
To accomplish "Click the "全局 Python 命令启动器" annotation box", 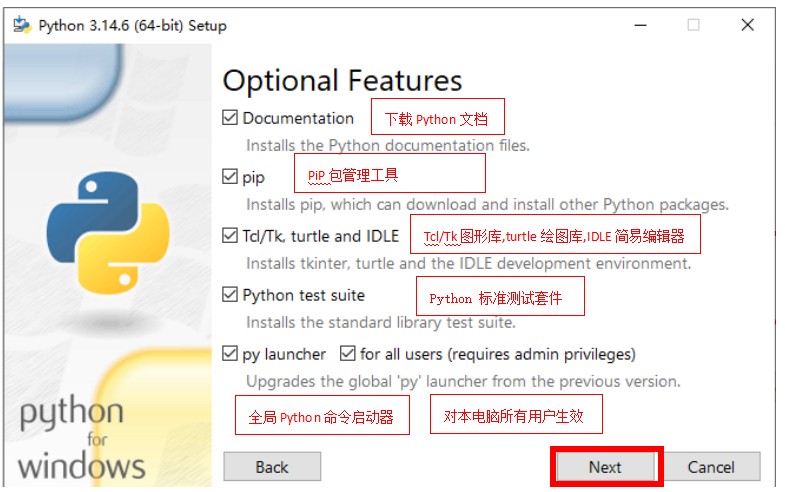I will [x=322, y=415].
